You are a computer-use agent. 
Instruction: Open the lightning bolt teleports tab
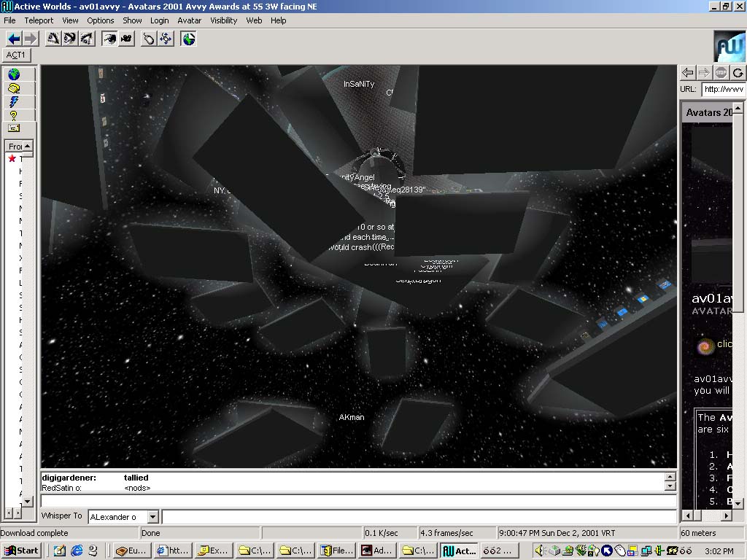point(13,102)
